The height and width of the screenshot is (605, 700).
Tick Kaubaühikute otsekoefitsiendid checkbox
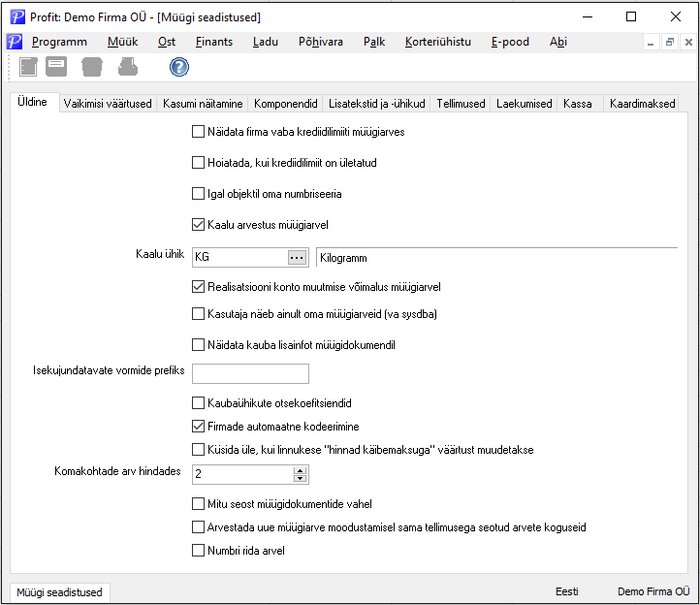pyautogui.click(x=198, y=403)
